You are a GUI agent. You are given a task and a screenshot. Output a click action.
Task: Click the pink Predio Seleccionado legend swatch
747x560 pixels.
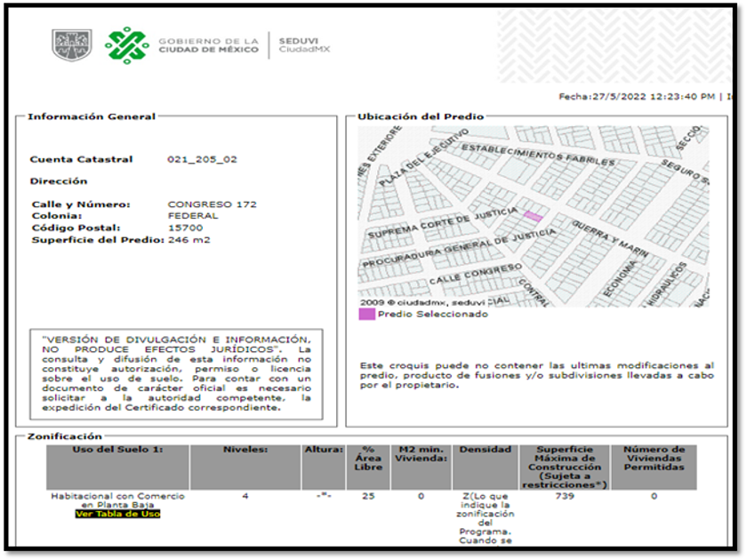tap(366, 315)
